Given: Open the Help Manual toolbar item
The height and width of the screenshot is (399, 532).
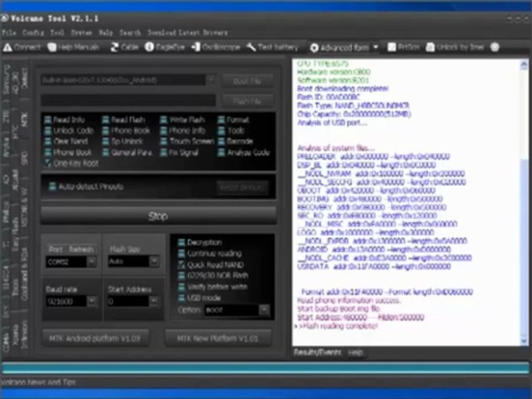Looking at the screenshot, I should pos(73,48).
